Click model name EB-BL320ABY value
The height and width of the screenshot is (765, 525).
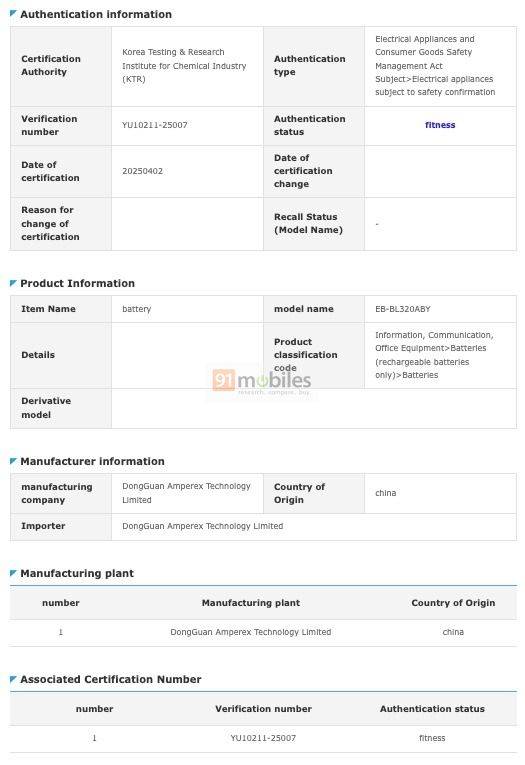pyautogui.click(x=403, y=309)
